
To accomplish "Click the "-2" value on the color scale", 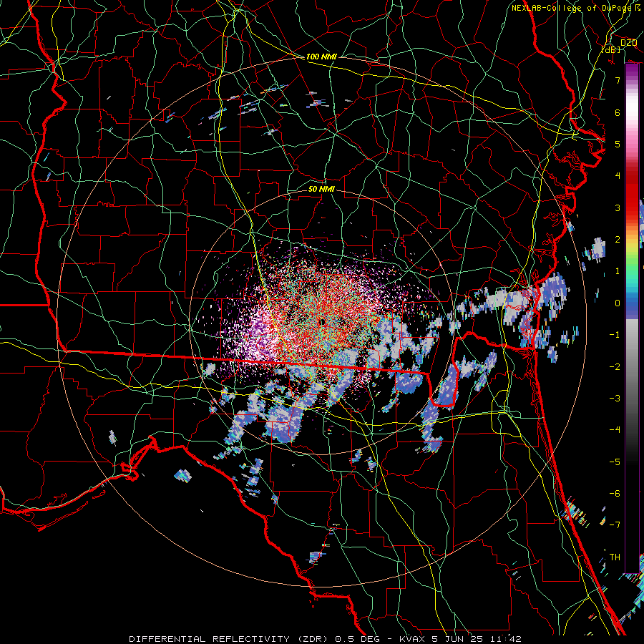I will [615, 366].
